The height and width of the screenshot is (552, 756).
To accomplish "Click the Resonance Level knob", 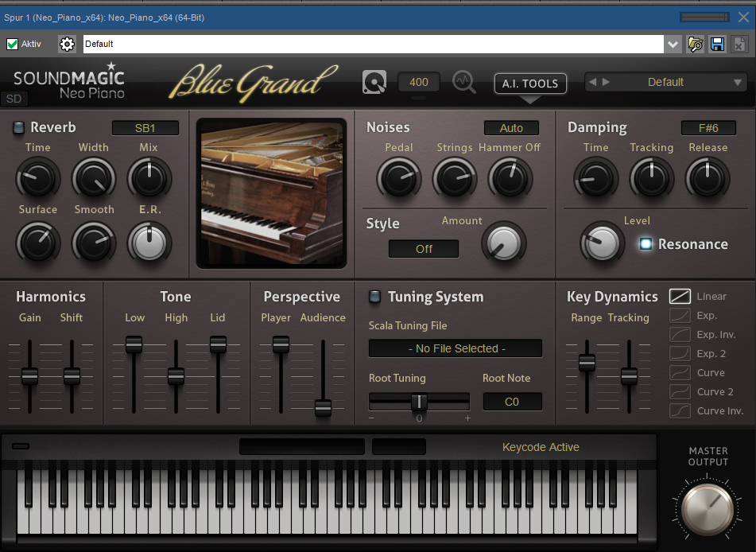I will tap(601, 243).
